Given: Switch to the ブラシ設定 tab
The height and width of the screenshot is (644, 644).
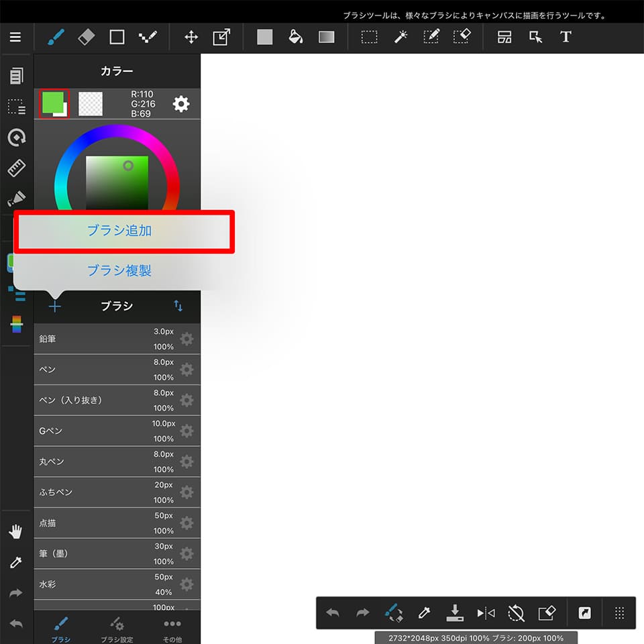Looking at the screenshot, I should [x=117, y=629].
